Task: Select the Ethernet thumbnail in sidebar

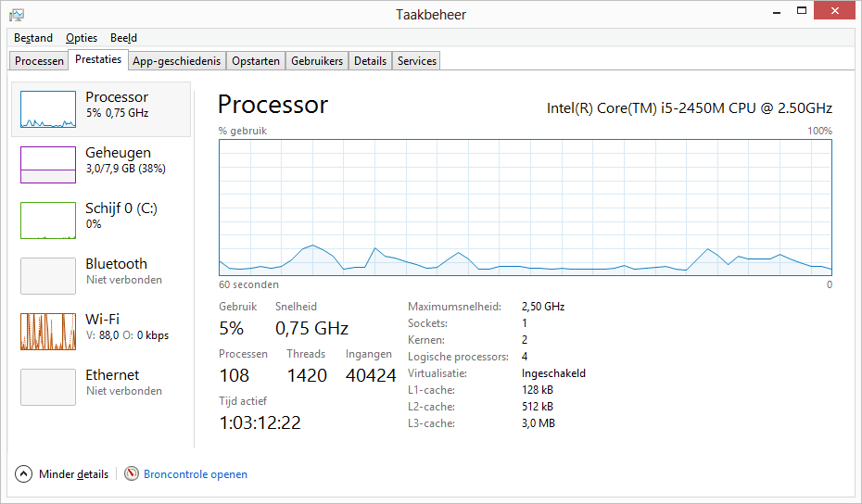Action: [x=48, y=387]
